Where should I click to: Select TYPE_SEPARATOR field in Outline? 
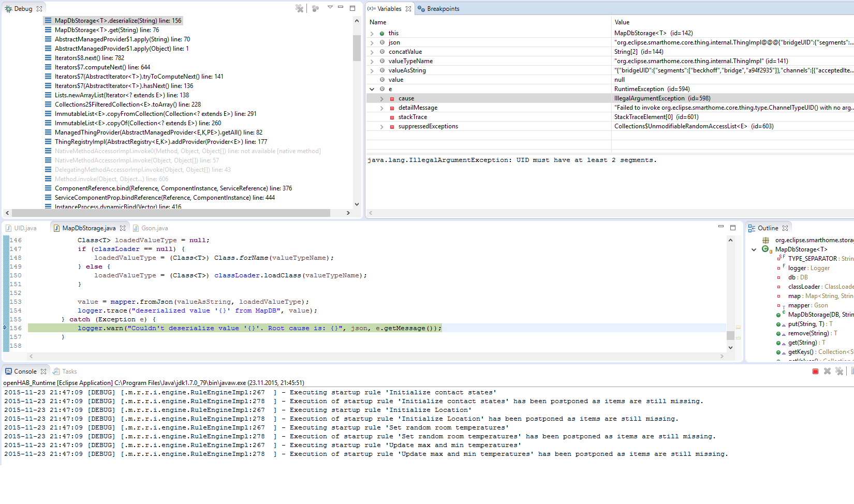(815, 259)
